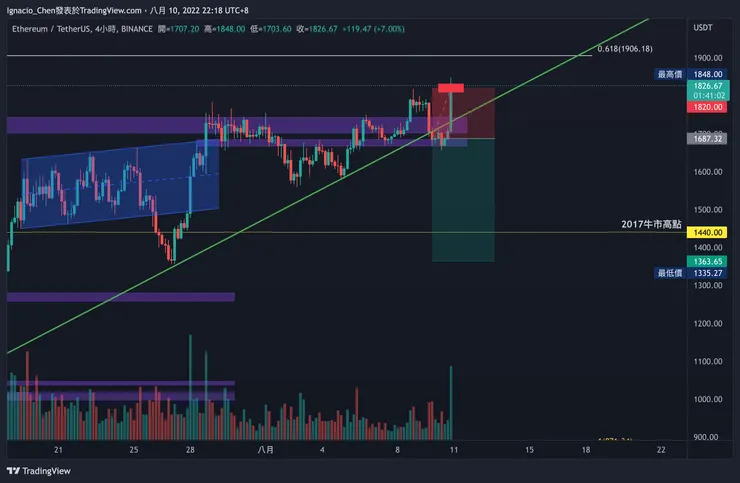Click the 15 date axis label
Screen dimensions: 740x483
(530, 450)
